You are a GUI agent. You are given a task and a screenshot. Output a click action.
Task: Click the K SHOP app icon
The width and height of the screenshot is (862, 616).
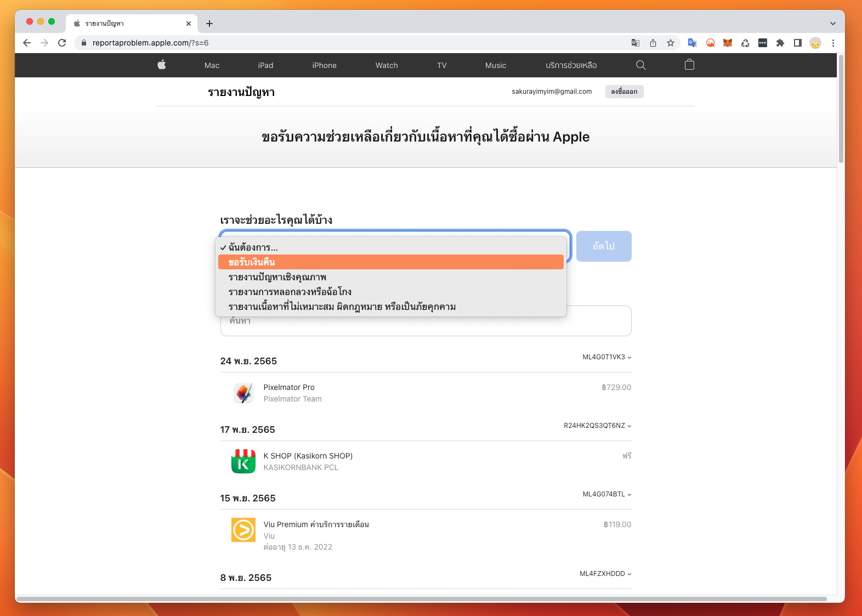point(243,461)
